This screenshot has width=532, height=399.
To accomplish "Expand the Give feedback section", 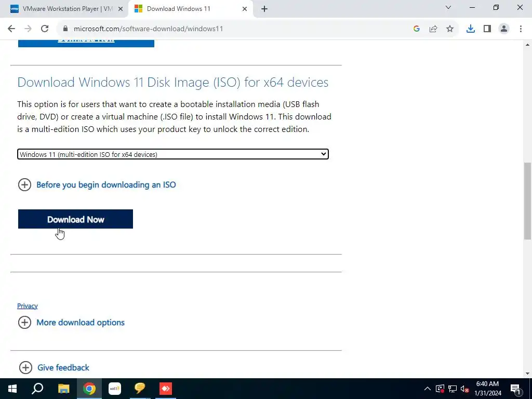I will tap(54, 367).
